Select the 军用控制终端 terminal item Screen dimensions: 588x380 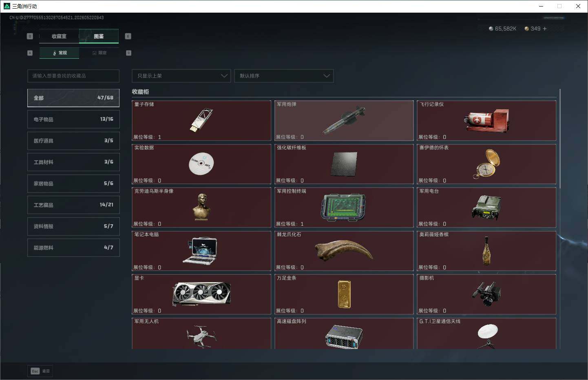(x=344, y=208)
